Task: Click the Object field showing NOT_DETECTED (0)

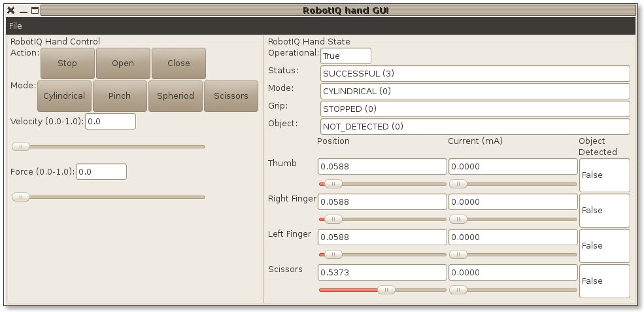Action: tap(475, 127)
